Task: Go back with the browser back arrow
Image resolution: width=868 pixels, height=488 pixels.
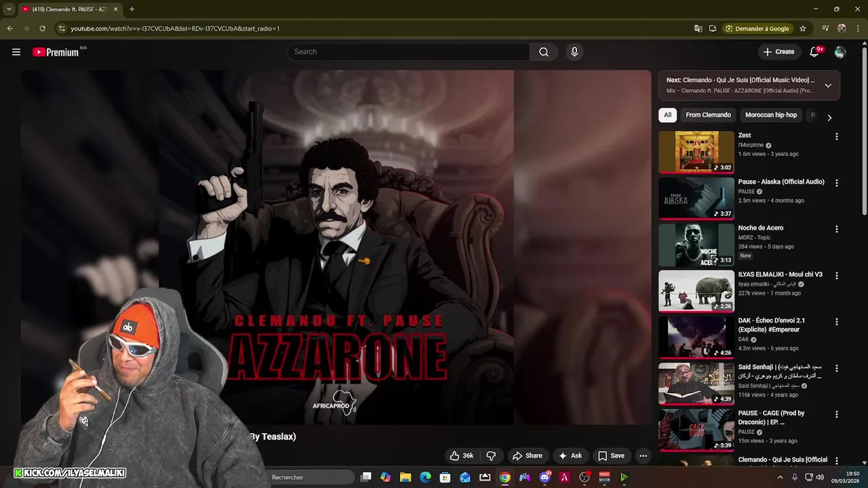Action: [9, 28]
